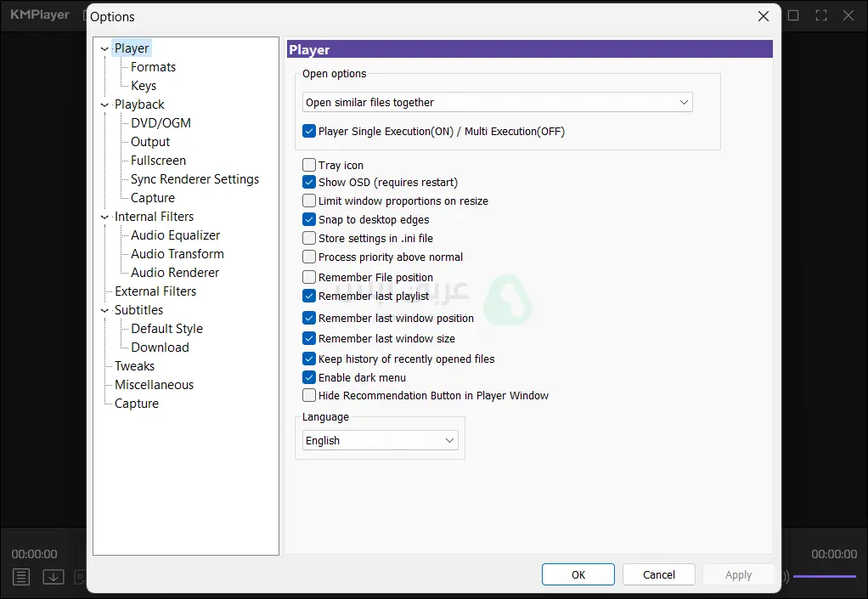Open the 'Open similar files together' dropdown

pos(497,103)
